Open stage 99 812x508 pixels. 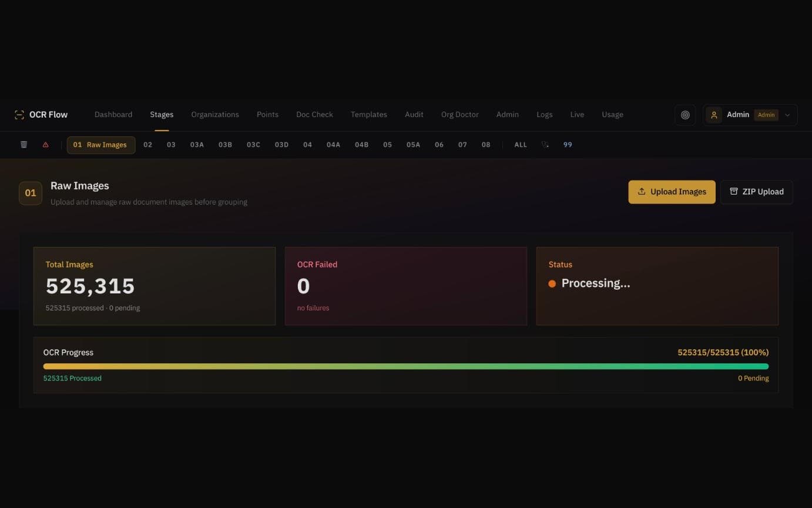568,145
